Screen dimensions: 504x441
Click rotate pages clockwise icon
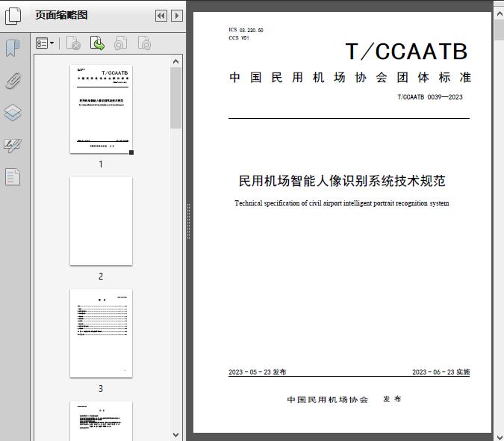pos(144,43)
